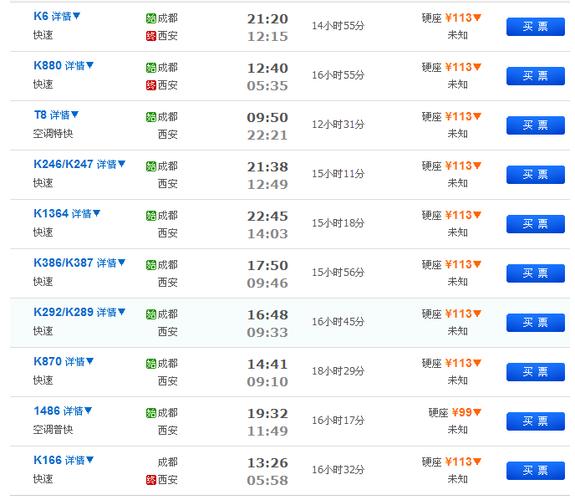Open the ¥99 price dropdown for train 1486

(x=466, y=412)
